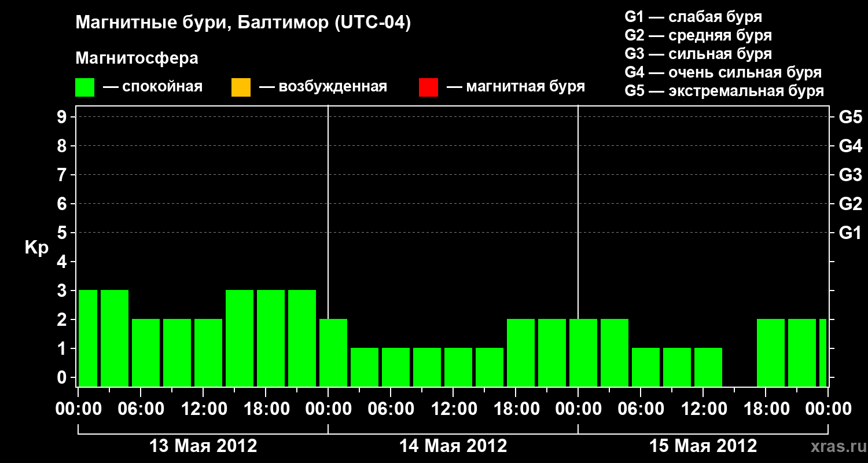Select legend line 'G1 — слабая буря'
This screenshot has height=463, width=868.
[693, 17]
